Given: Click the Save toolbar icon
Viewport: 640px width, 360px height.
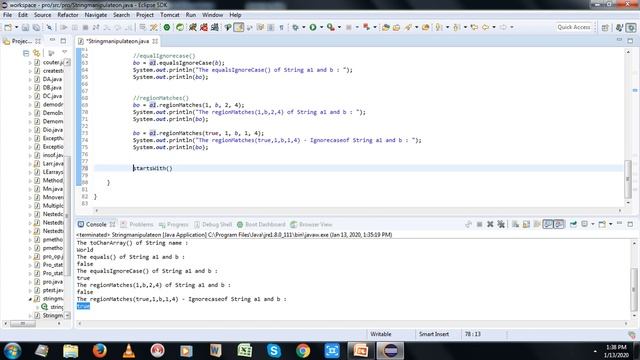Looking at the screenshot, I should coord(25,27).
